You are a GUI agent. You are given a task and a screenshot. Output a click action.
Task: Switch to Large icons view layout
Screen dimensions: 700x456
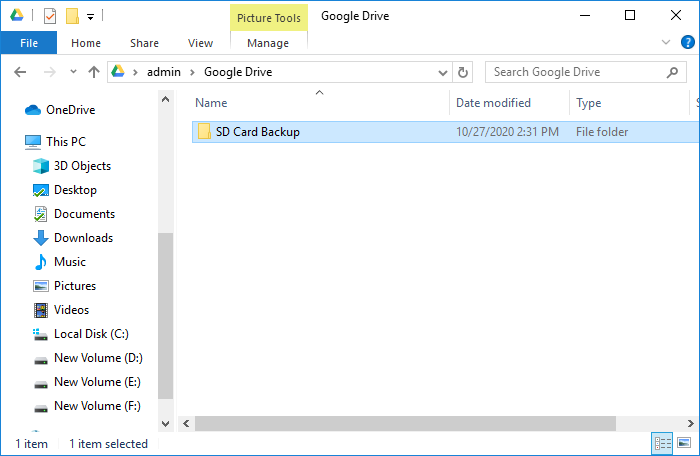click(x=683, y=443)
